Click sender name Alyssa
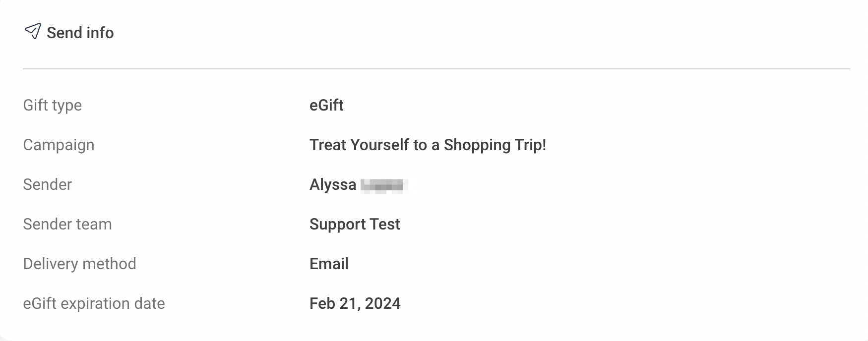The width and height of the screenshot is (868, 341). pyautogui.click(x=333, y=185)
